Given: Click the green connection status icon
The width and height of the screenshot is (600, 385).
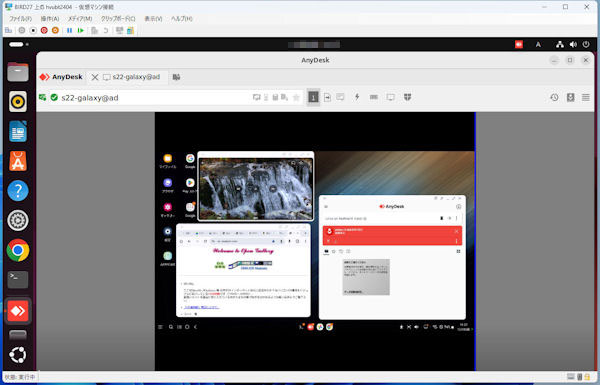Looking at the screenshot, I should 42,98.
